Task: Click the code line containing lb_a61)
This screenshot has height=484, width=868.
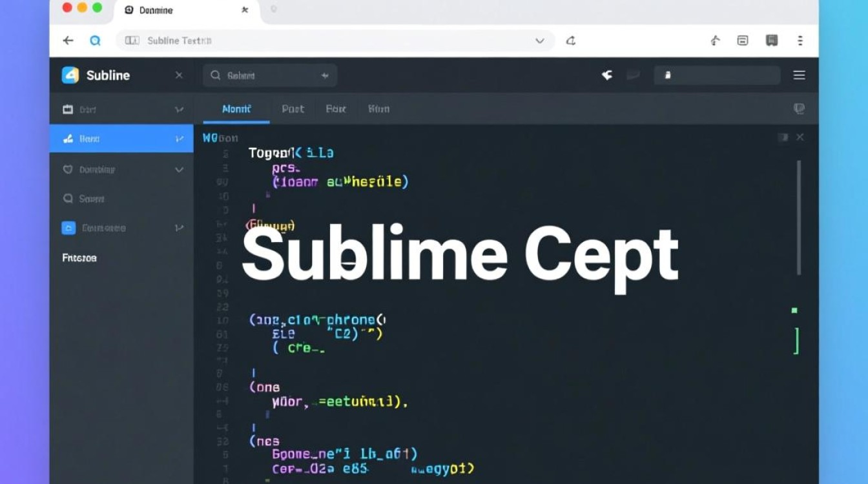Action: [345, 454]
